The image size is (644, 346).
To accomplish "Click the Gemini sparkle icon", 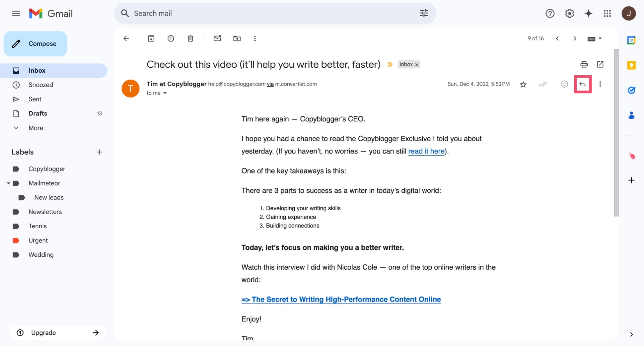I will click(588, 13).
